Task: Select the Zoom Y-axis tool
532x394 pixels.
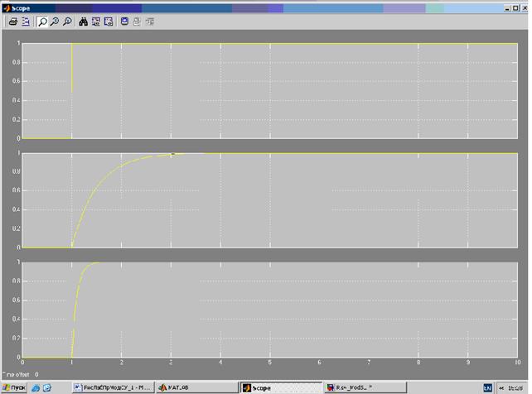Action: 67,22
